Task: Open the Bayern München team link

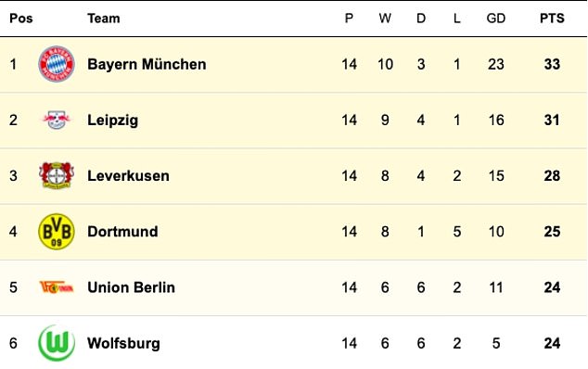Action: [147, 64]
